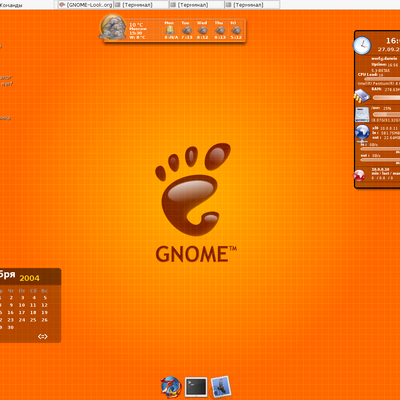Select day 17 in the calendar
Image resolution: width=400 pixels, height=400 pixels.
point(22,313)
